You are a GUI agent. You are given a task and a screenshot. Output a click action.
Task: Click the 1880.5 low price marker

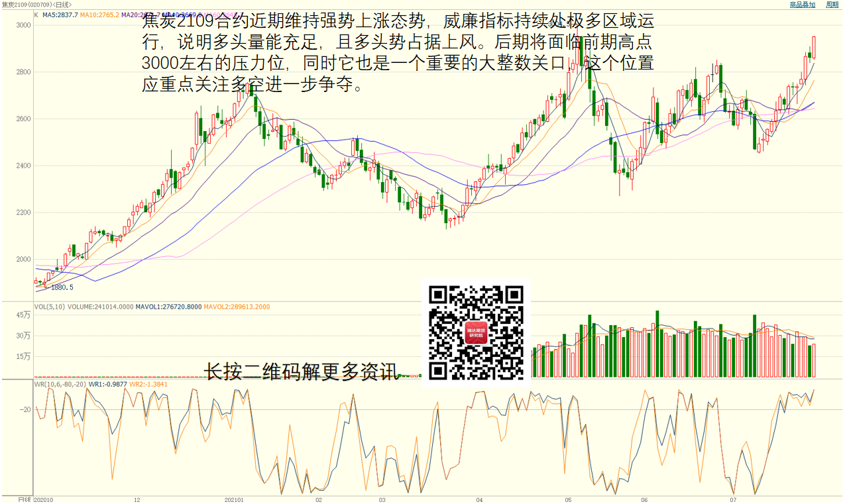coord(62,287)
